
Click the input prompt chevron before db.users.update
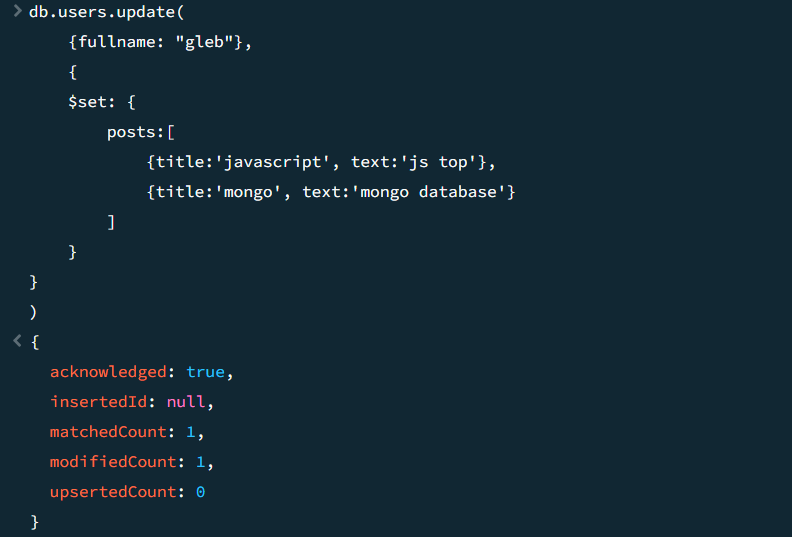click(17, 11)
